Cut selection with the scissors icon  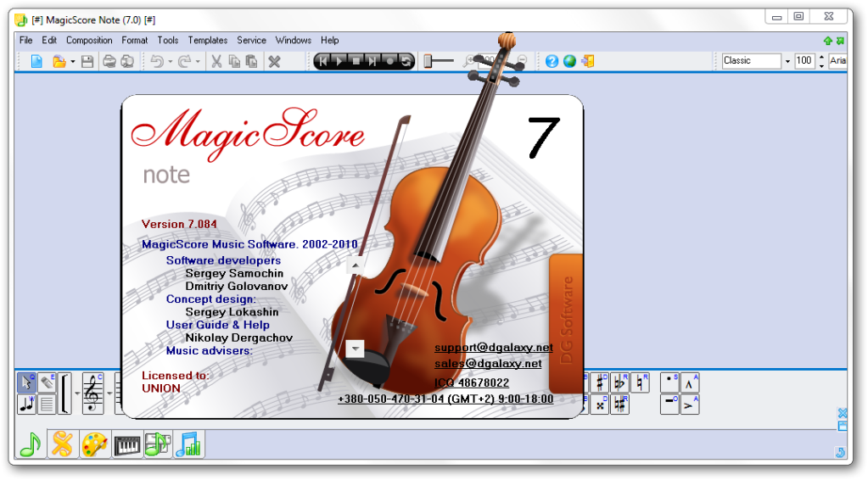pyautogui.click(x=216, y=61)
